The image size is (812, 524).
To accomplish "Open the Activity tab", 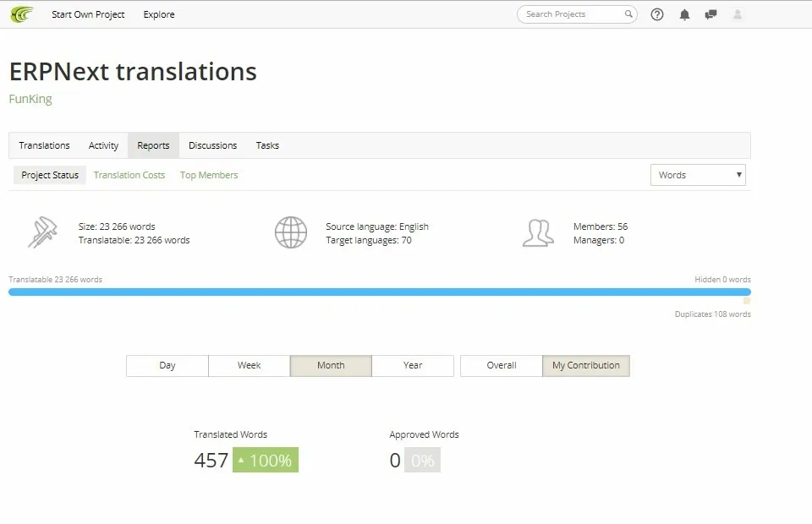I will coord(103,145).
